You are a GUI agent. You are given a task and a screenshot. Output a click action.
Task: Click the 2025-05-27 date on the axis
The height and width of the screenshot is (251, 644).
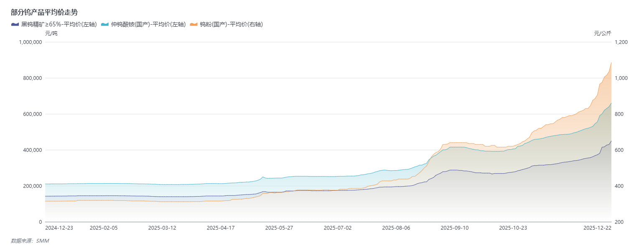pyautogui.click(x=279, y=228)
